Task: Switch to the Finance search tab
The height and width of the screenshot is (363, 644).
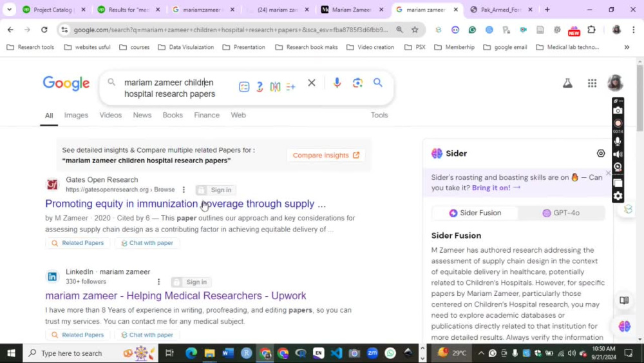Action: pyautogui.click(x=207, y=115)
